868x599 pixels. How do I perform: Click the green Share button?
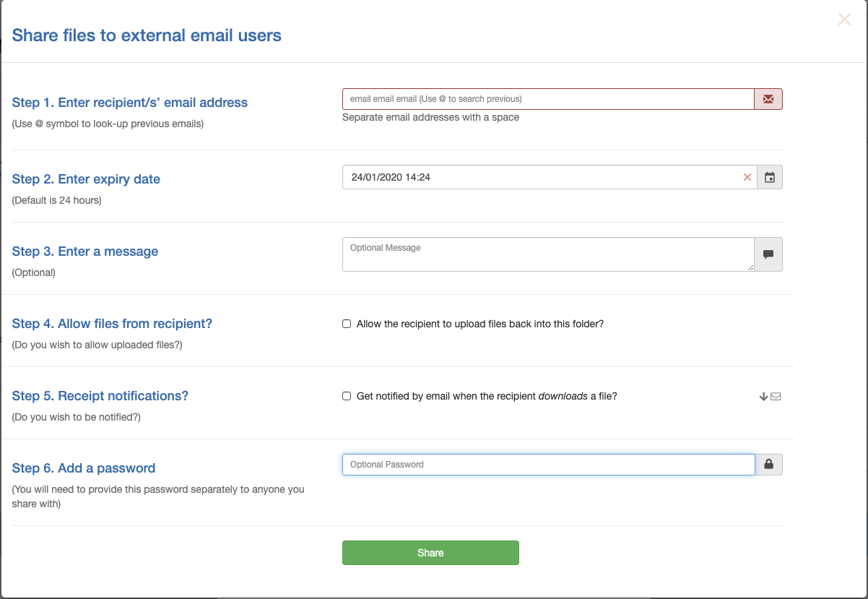(430, 553)
